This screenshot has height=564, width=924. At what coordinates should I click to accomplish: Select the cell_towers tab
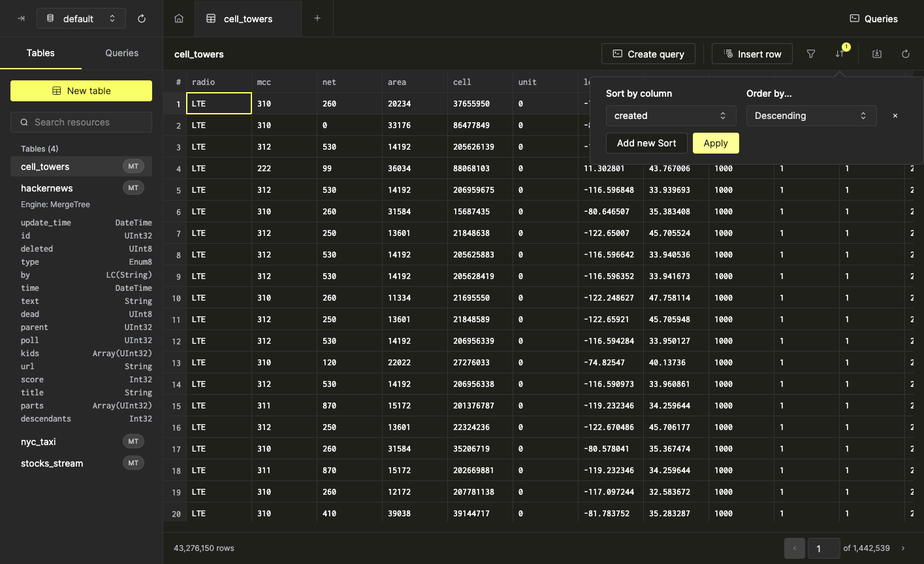click(x=247, y=19)
